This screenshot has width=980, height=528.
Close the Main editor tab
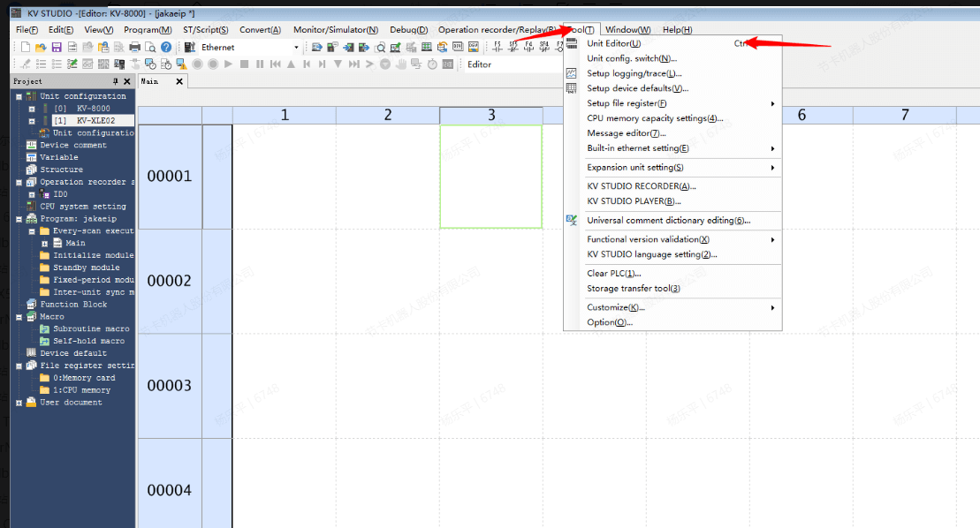coord(179,81)
